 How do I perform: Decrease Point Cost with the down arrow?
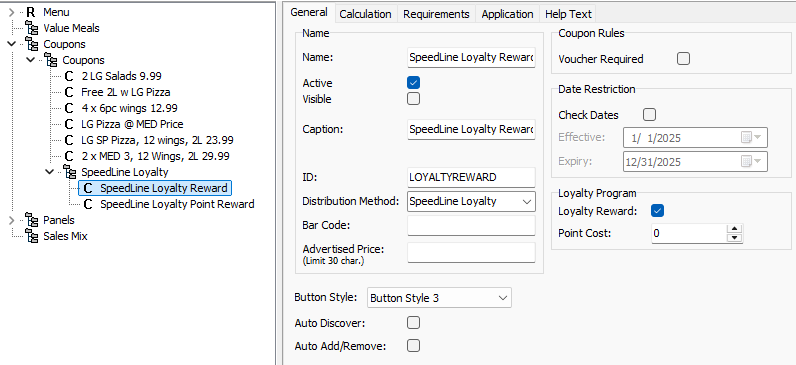[735, 238]
